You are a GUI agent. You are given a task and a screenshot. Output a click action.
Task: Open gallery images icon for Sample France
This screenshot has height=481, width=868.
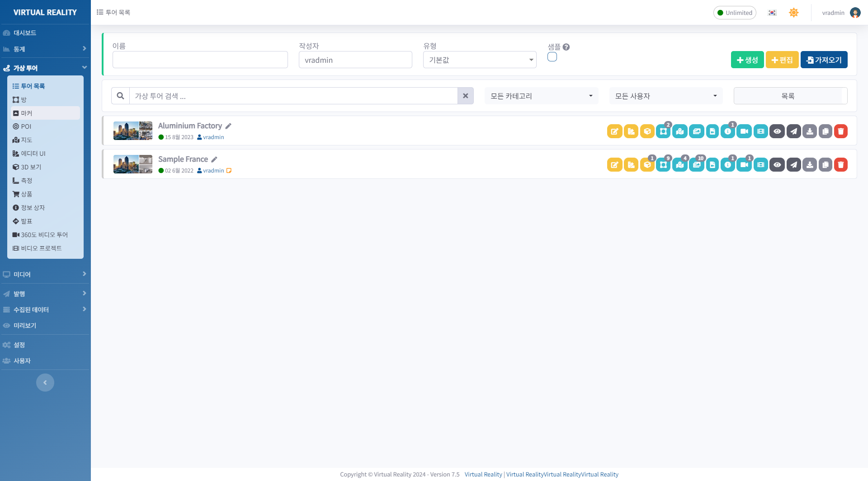coord(696,165)
